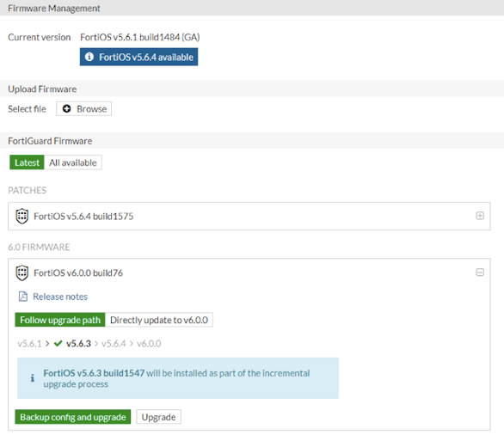Click the Upgrade button

(158, 417)
